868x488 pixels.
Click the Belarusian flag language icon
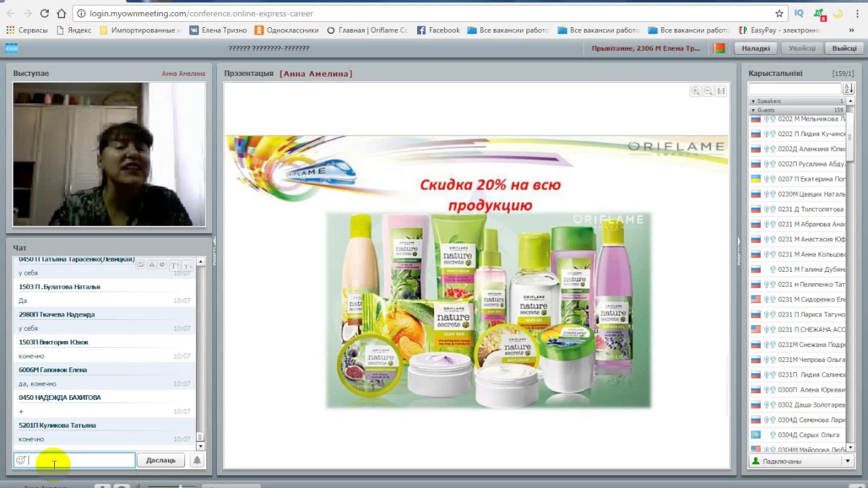pos(719,48)
